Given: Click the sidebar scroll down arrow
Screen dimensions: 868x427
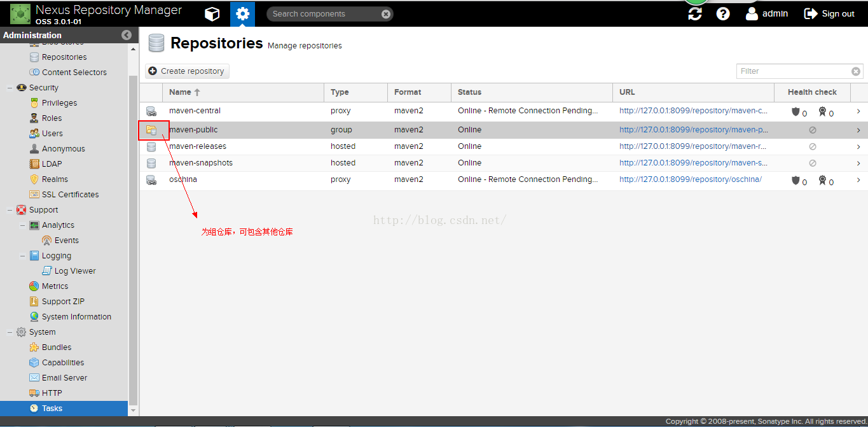Looking at the screenshot, I should (x=133, y=411).
